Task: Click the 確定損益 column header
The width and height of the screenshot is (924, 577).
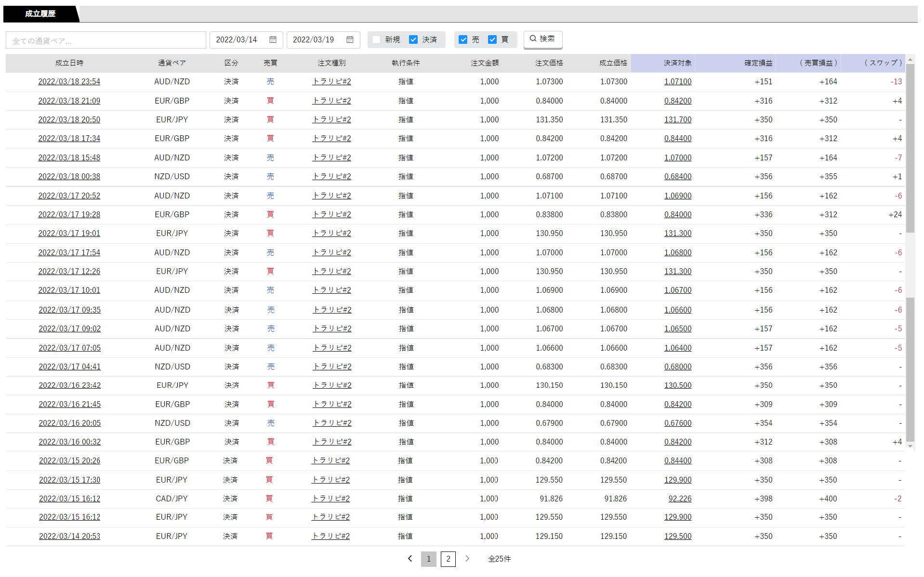Action: (x=758, y=63)
